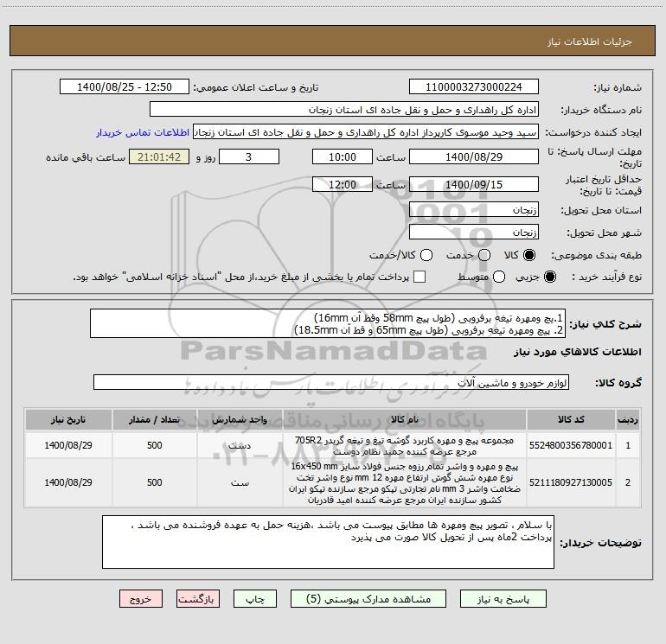Click the تاریخ نیاز column header
The image size is (666, 644).
click(68, 419)
